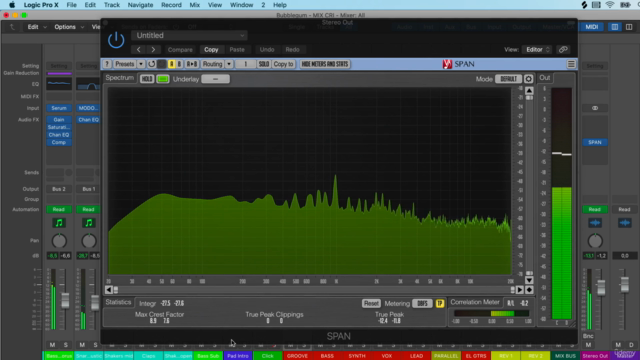Open the View Editor dropdown

[x=537, y=49]
